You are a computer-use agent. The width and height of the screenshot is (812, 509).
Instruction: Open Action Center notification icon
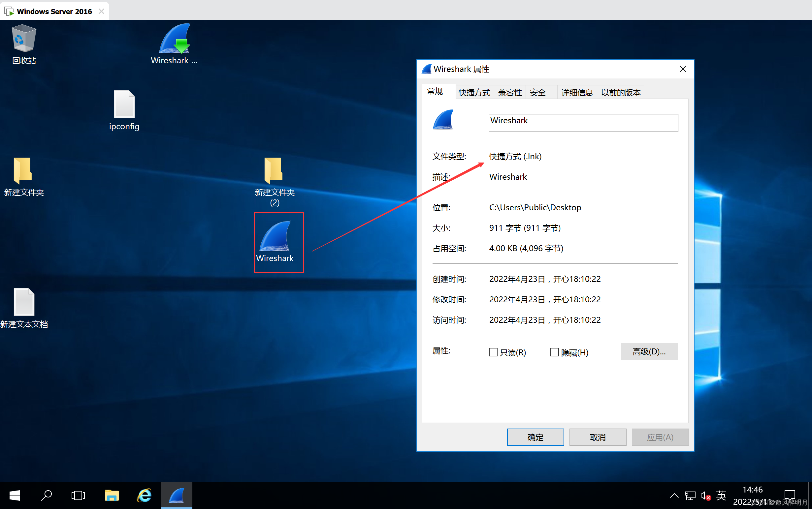click(790, 495)
